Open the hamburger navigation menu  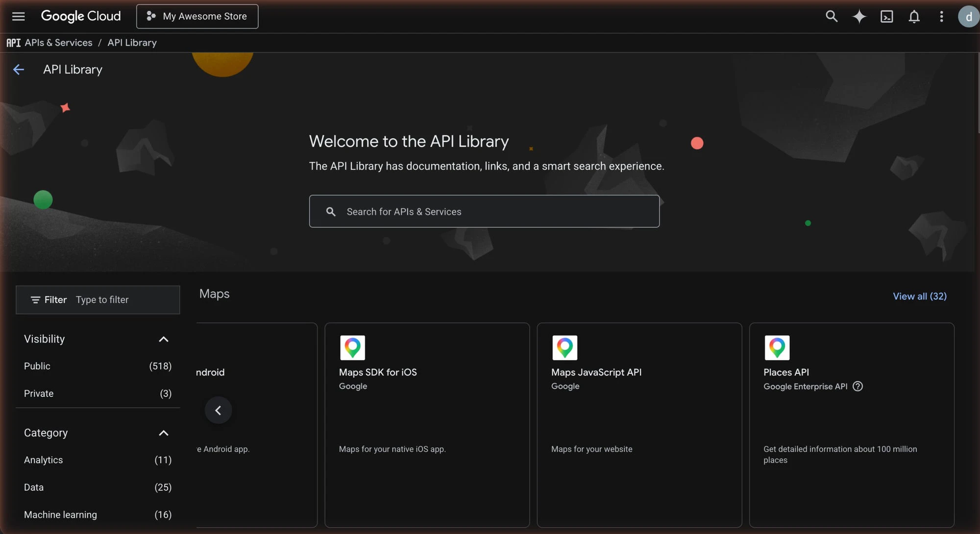point(18,16)
